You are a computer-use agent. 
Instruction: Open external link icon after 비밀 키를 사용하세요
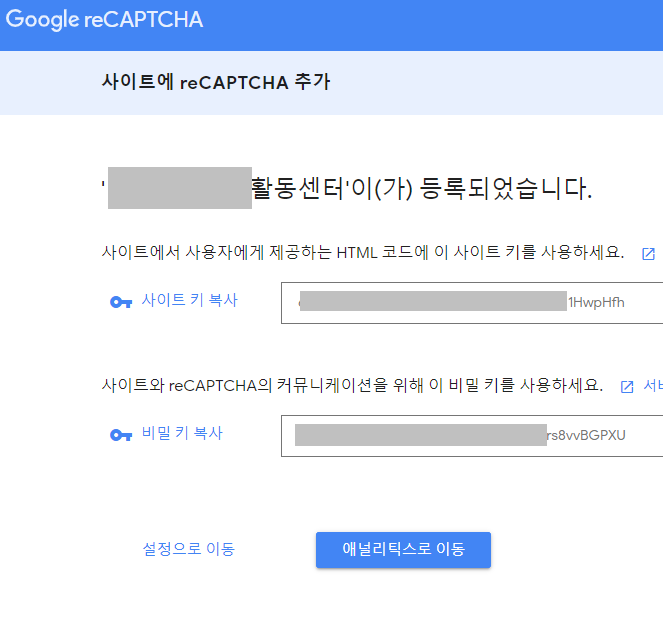coord(627,386)
